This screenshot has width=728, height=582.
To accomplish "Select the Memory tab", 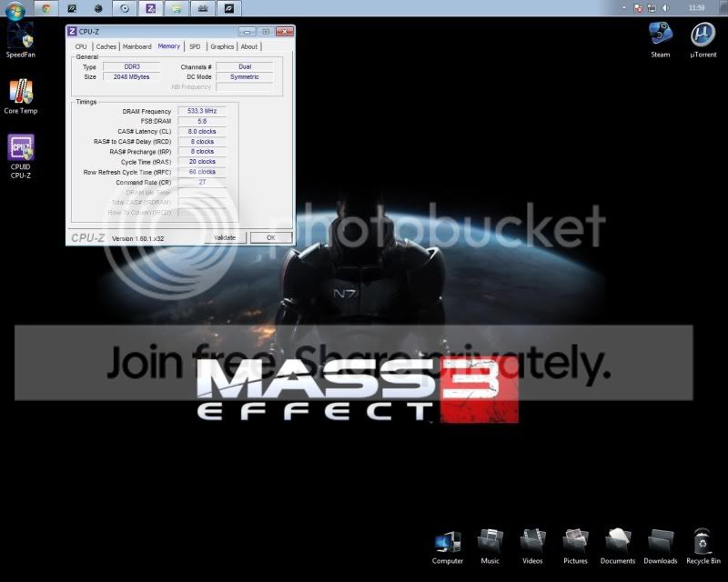I will (168, 46).
